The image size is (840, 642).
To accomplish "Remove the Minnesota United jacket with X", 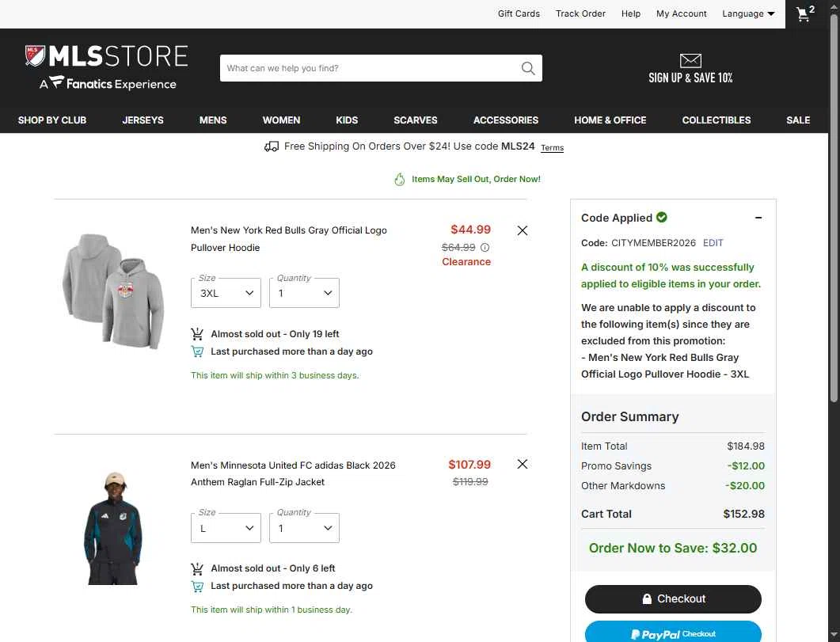I will [523, 464].
